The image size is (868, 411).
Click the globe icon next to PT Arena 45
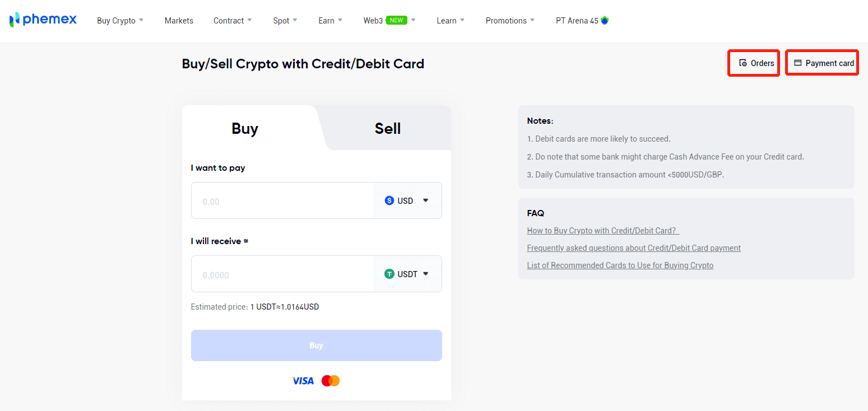tap(604, 20)
